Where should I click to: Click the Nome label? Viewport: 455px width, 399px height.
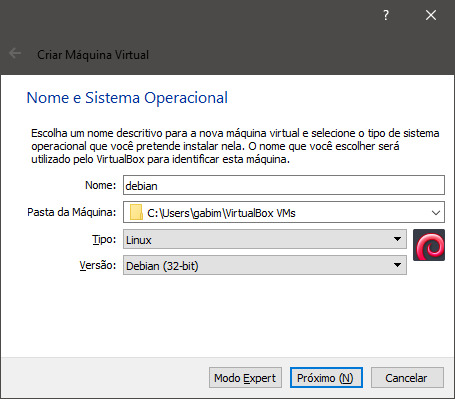(101, 185)
